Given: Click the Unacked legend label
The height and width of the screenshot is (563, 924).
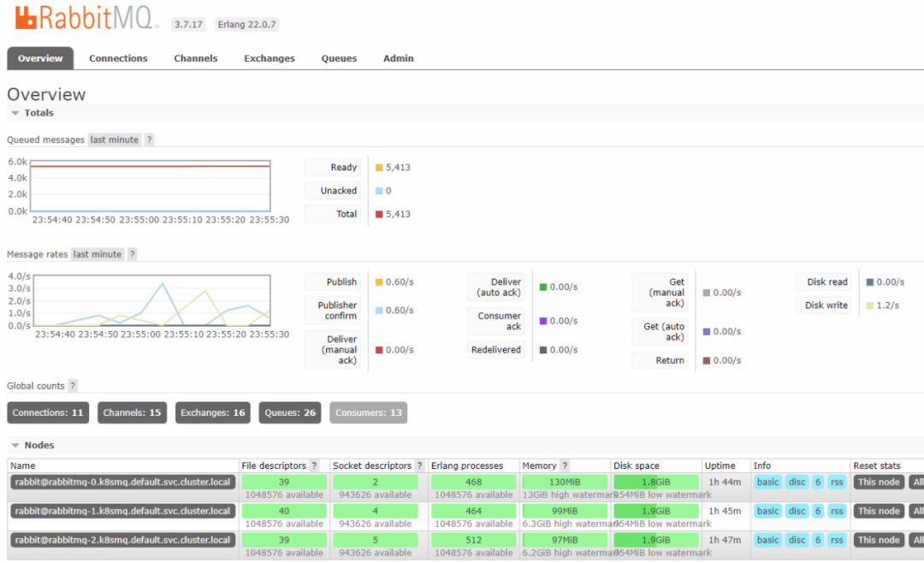Looking at the screenshot, I should [x=333, y=191].
